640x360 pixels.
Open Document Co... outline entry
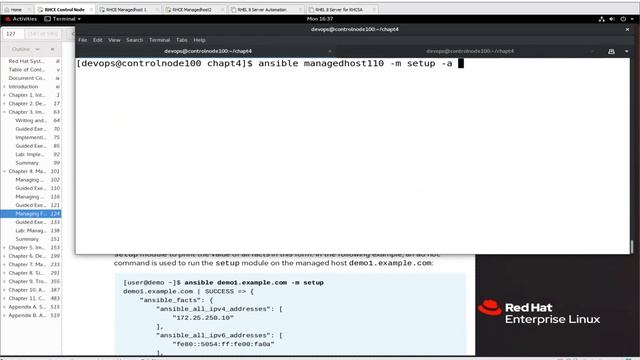(x=26, y=78)
